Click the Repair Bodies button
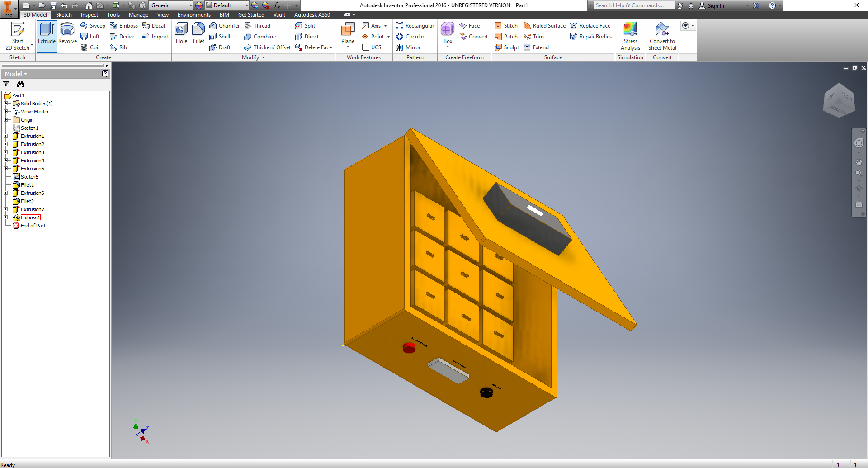 pyautogui.click(x=591, y=37)
